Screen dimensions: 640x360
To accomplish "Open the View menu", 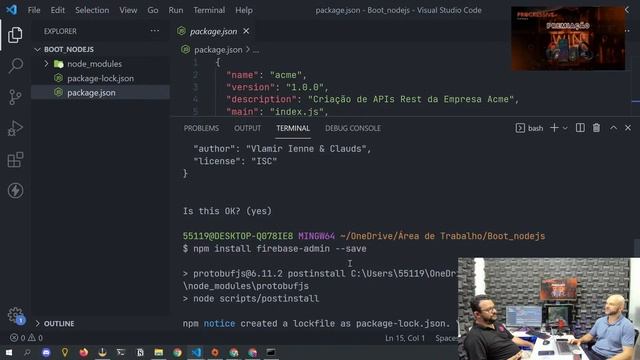I will [128, 10].
